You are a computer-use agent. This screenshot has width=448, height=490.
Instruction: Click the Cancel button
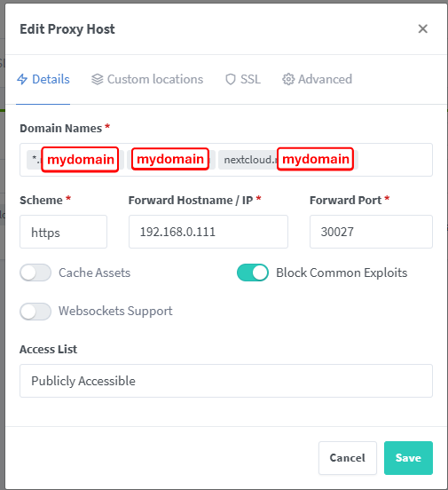tap(348, 458)
